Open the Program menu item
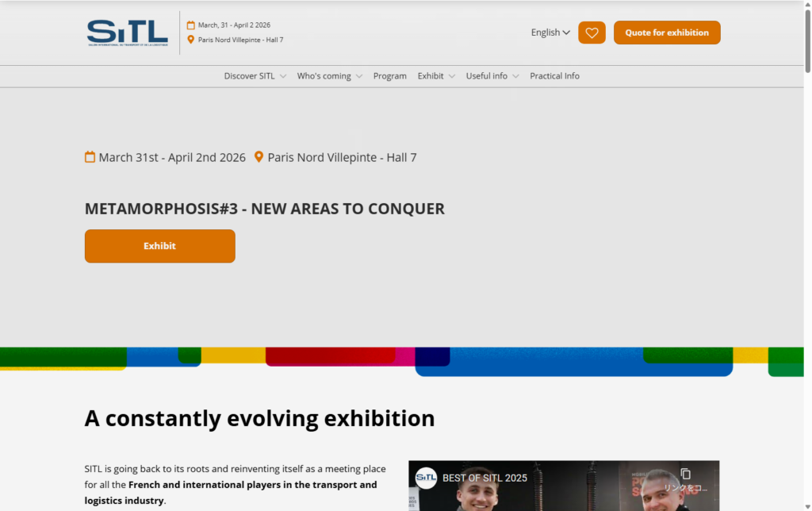Image resolution: width=812 pixels, height=511 pixels. click(x=389, y=76)
